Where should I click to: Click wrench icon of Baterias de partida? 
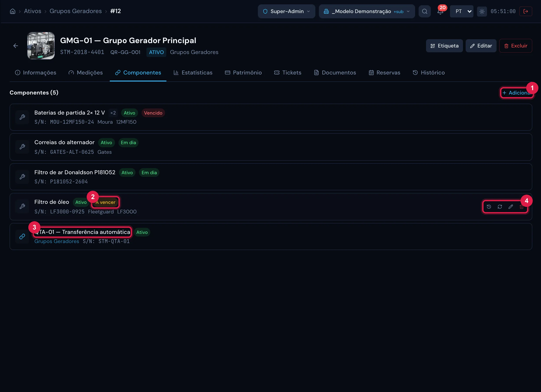pyautogui.click(x=22, y=117)
